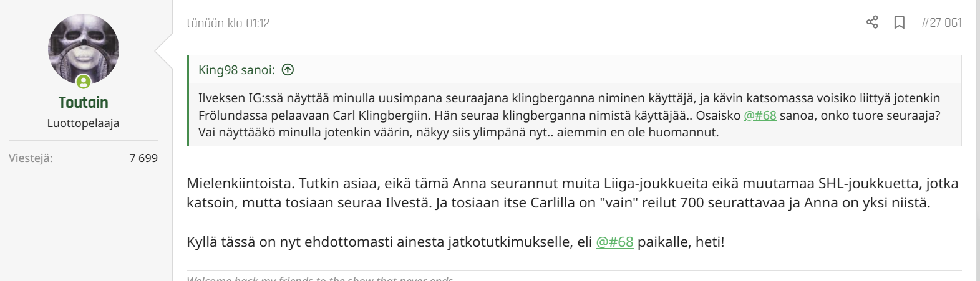
Task: Click the 7 699 message count
Action: [x=143, y=158]
